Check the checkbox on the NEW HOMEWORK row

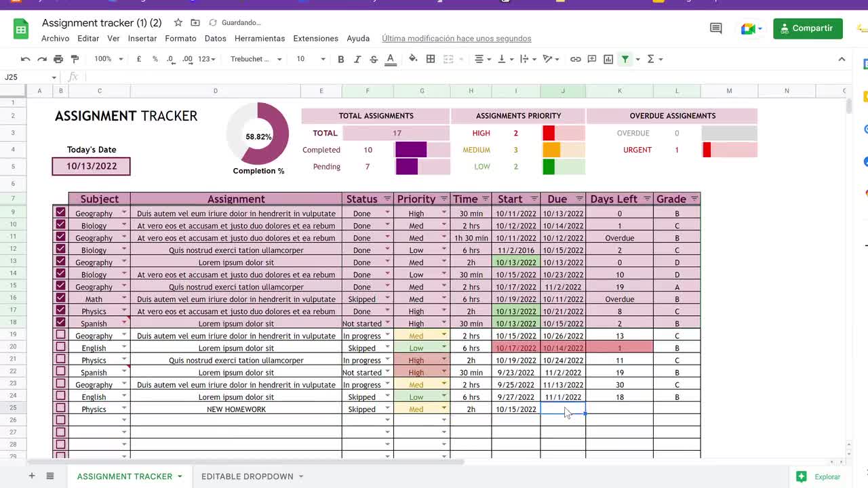click(x=60, y=409)
